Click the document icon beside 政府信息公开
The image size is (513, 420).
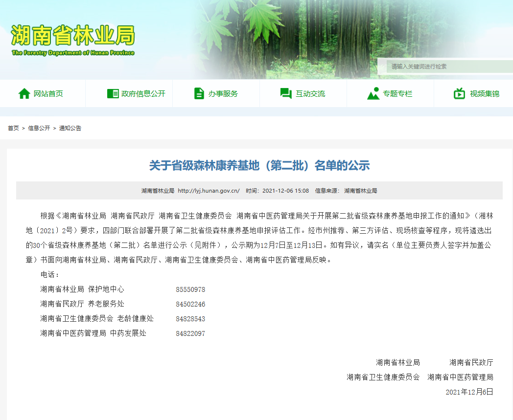113,93
